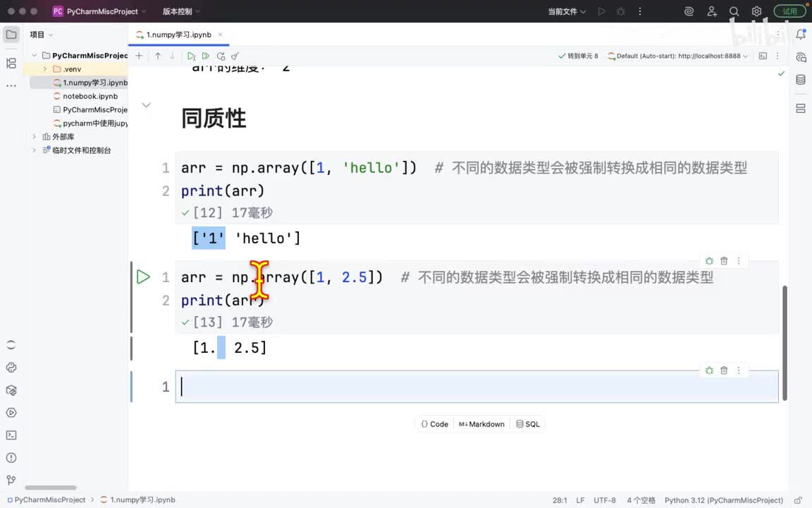Viewport: 812px width, 508px height.
Task: Delete the empty bottom cell
Action: tap(724, 370)
